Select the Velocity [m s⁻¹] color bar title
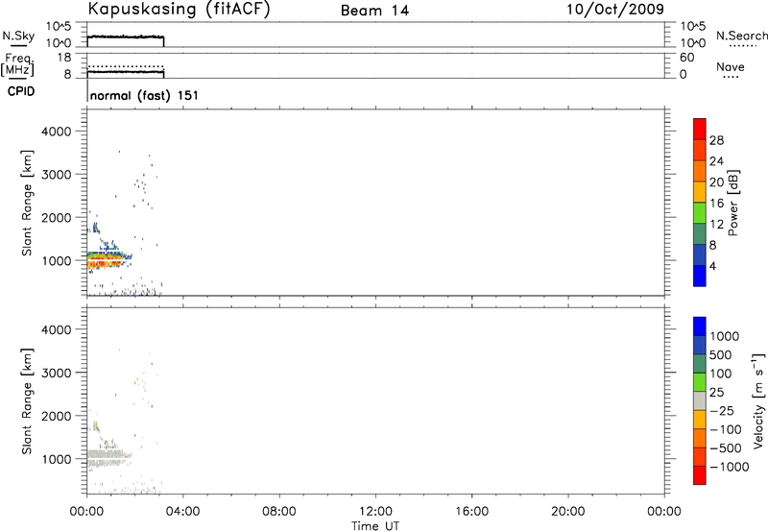The image size is (768, 532). coord(758,399)
